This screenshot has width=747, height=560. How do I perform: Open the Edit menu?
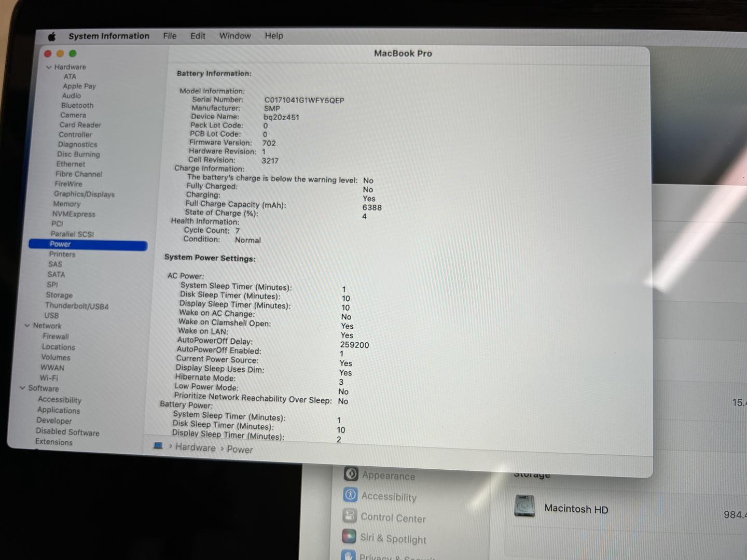(198, 36)
